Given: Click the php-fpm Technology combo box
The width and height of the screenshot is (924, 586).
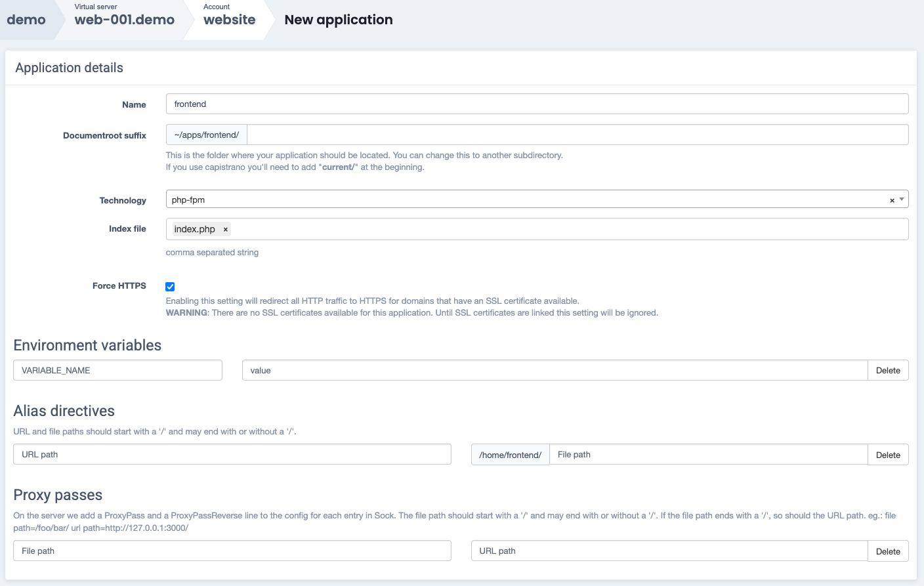Looking at the screenshot, I should coord(525,199).
